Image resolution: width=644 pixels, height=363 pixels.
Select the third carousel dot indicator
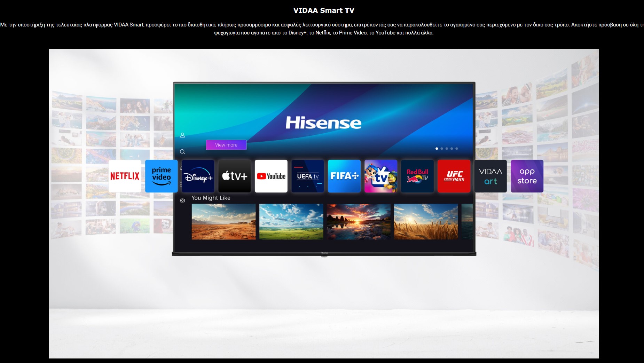(x=447, y=149)
